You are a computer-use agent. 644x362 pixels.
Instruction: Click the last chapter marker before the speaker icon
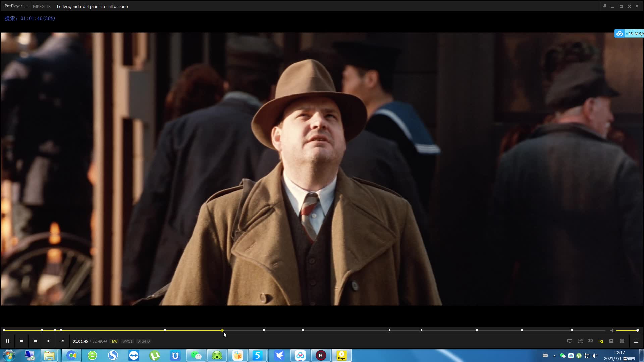click(x=572, y=330)
